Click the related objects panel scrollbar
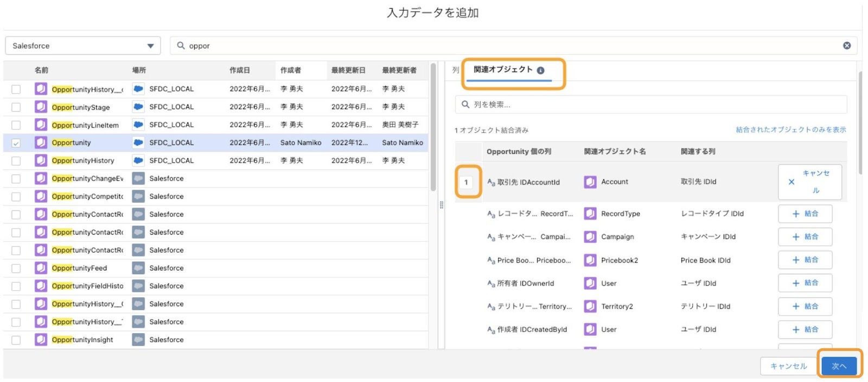This screenshot has height=382, width=868. pos(861,122)
